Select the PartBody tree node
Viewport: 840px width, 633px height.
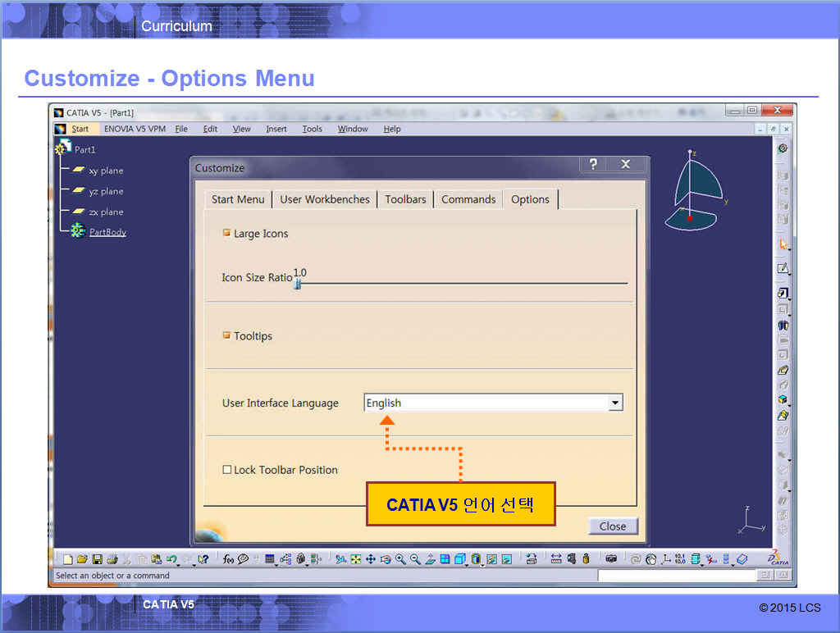pos(107,232)
